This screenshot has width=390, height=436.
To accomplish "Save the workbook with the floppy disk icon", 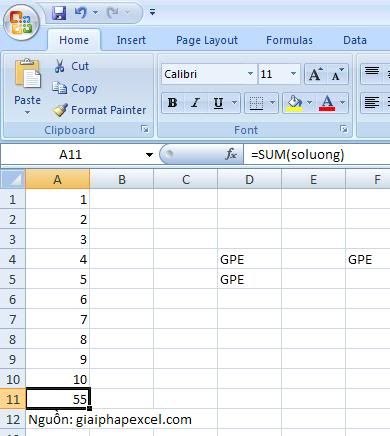I will [x=59, y=13].
